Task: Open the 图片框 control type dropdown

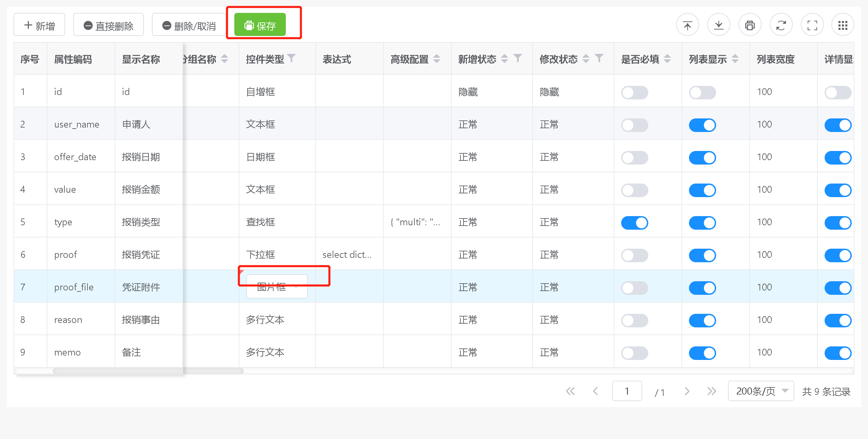Action: click(x=277, y=287)
